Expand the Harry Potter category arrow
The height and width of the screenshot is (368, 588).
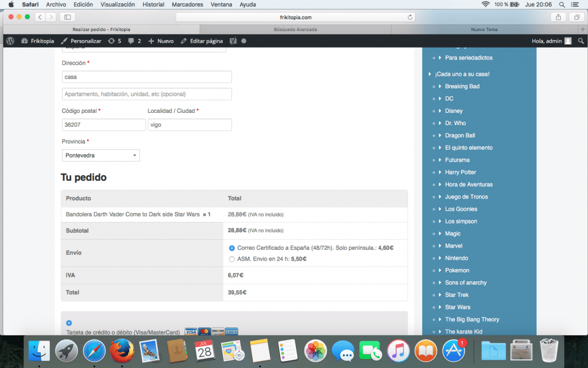click(x=440, y=172)
